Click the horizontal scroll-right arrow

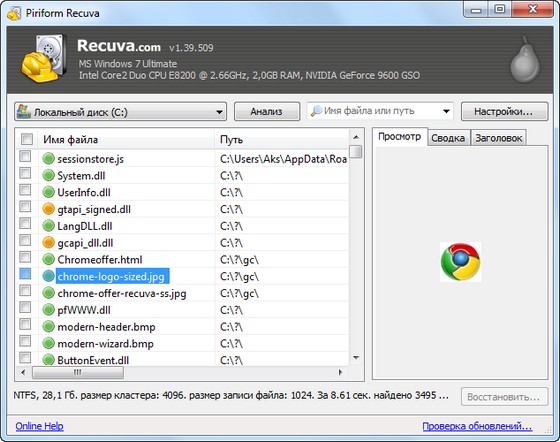pyautogui.click(x=340, y=372)
